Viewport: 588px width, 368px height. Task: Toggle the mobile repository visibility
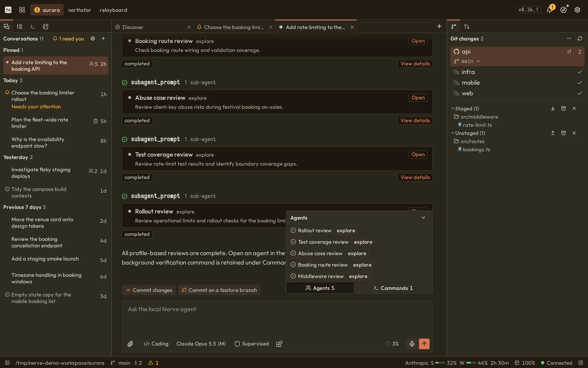point(456,83)
